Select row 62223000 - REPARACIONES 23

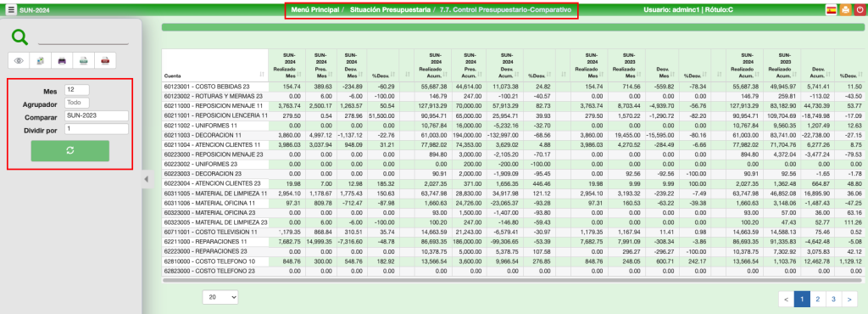pyautogui.click(x=512, y=251)
